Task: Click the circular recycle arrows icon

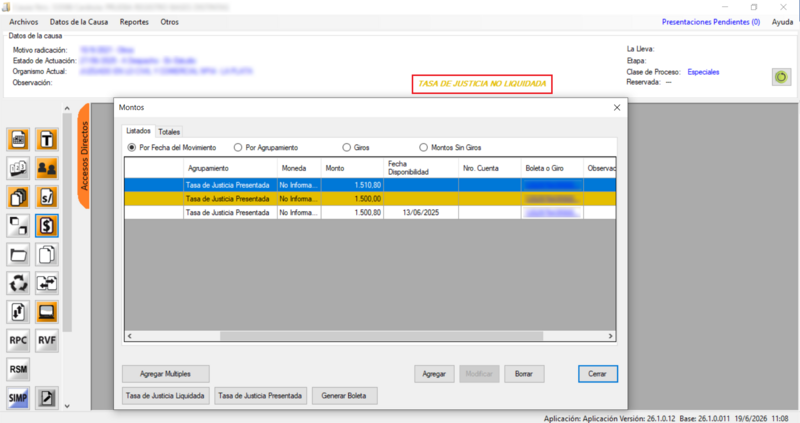Action: (18, 283)
